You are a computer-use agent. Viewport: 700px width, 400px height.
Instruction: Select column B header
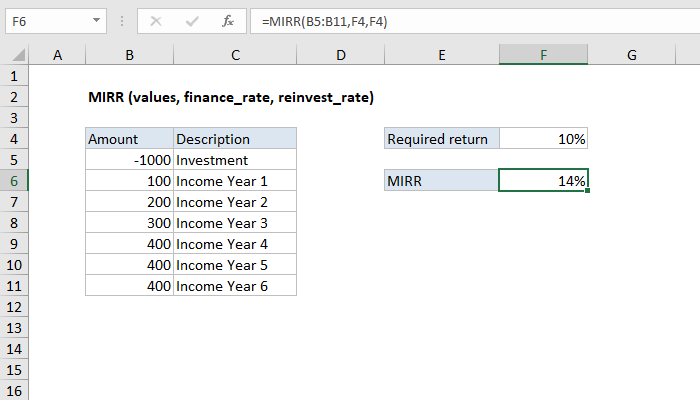pyautogui.click(x=129, y=55)
